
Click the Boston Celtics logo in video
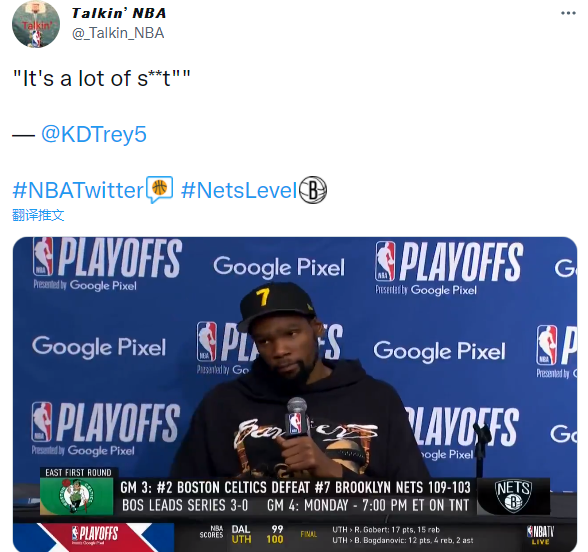(76, 496)
